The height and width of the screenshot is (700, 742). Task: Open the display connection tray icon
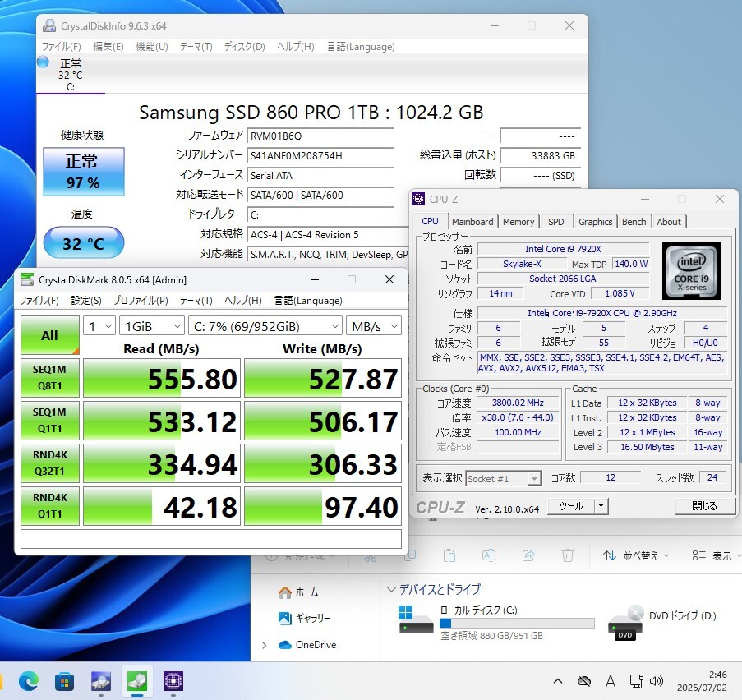point(637,682)
